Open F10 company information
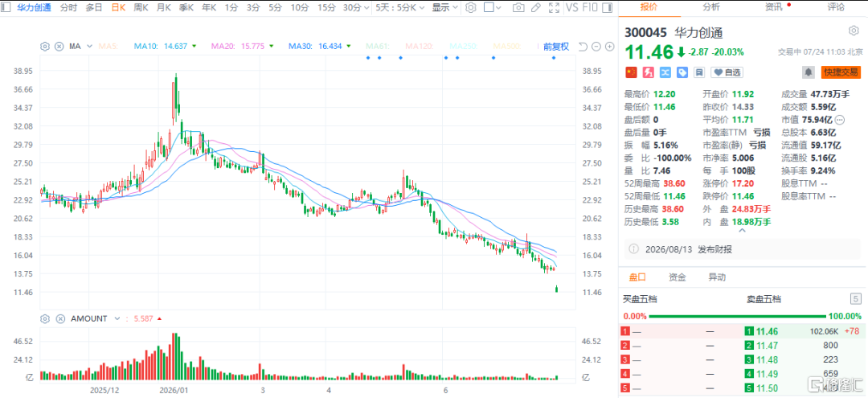Viewport: 868px width, 398px height. (x=590, y=8)
